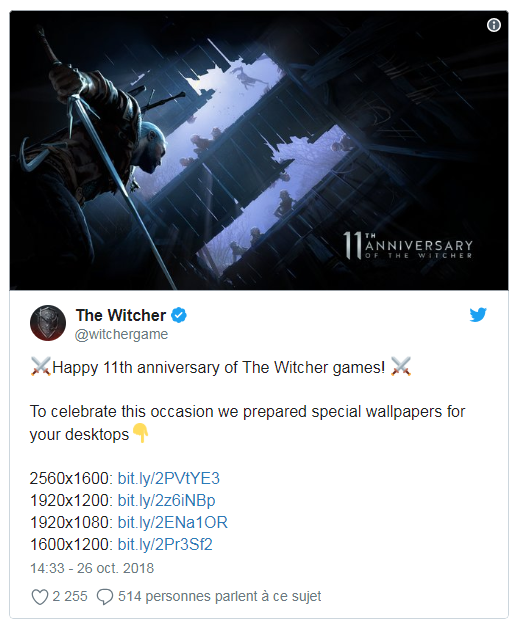Click the verified badge next to The Witcher

[x=179, y=315]
